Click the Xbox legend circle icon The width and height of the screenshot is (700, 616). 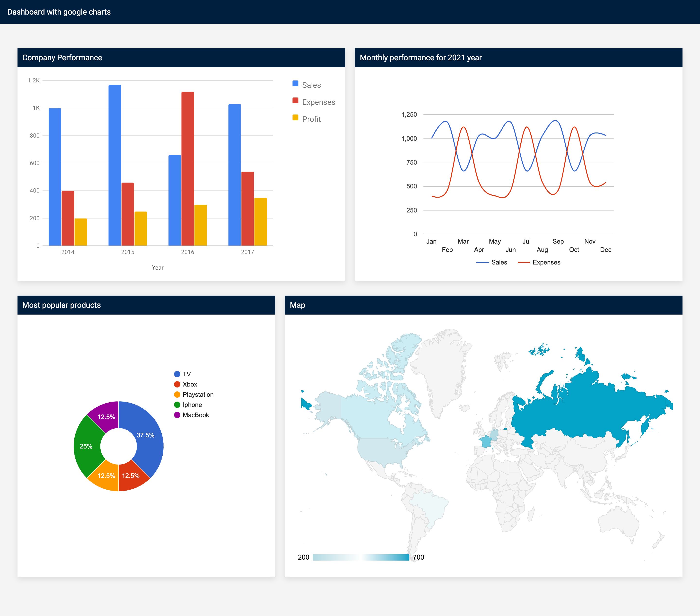(x=177, y=384)
